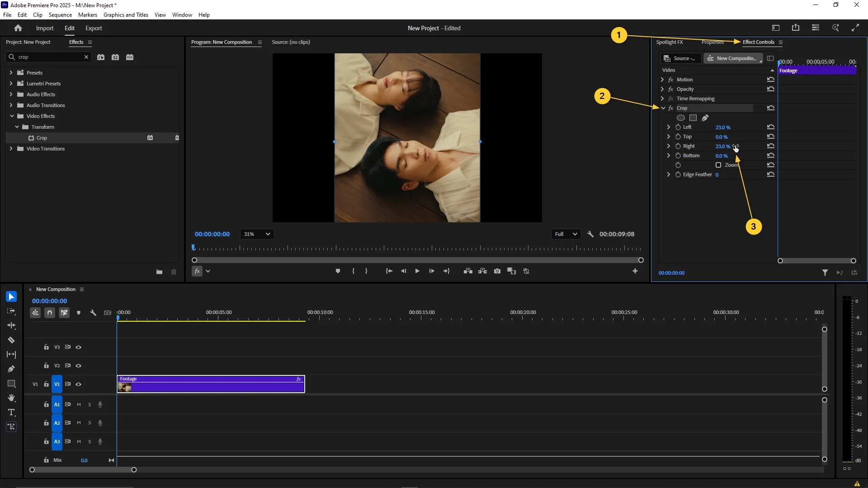Expand the Presets folder
Image resolution: width=868 pixels, height=488 pixels.
[11, 72]
